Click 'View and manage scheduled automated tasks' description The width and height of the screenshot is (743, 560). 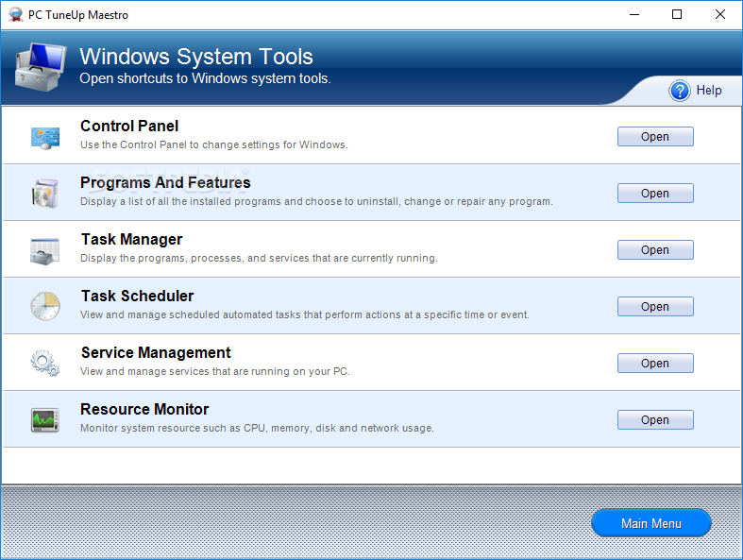pyautogui.click(x=305, y=314)
